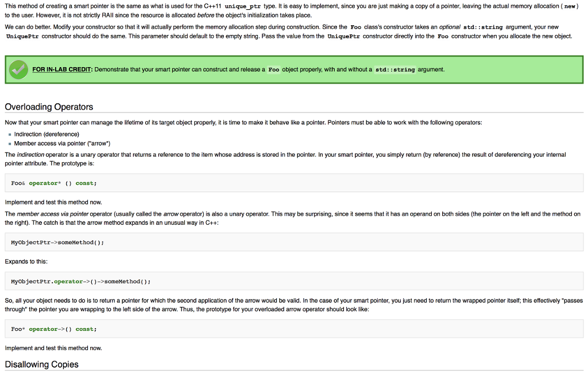Click std::string inside the green credit box
The height and width of the screenshot is (374, 588).
click(x=395, y=69)
